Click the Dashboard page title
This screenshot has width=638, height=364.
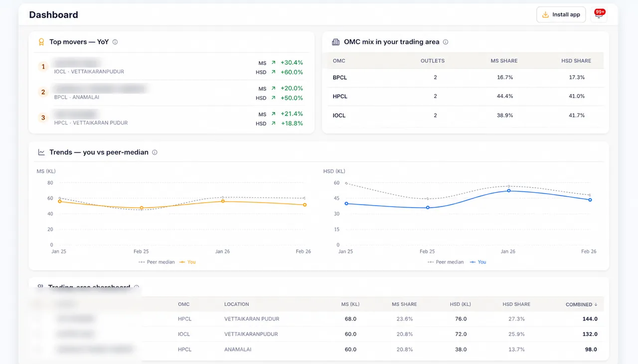53,15
